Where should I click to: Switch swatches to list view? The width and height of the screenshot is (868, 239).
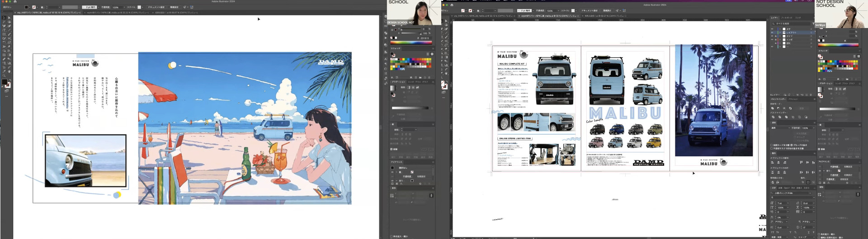pos(428,54)
